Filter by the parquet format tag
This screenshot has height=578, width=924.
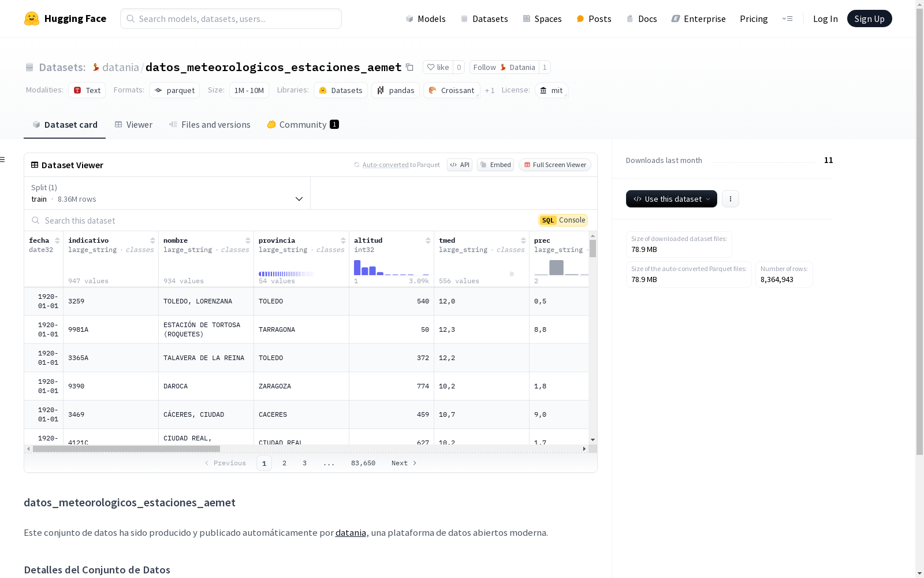(174, 90)
